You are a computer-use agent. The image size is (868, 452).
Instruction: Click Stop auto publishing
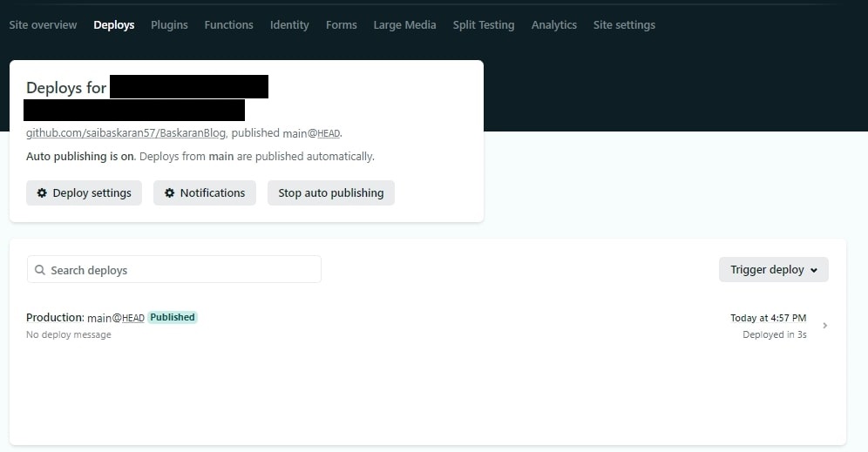[x=331, y=192]
